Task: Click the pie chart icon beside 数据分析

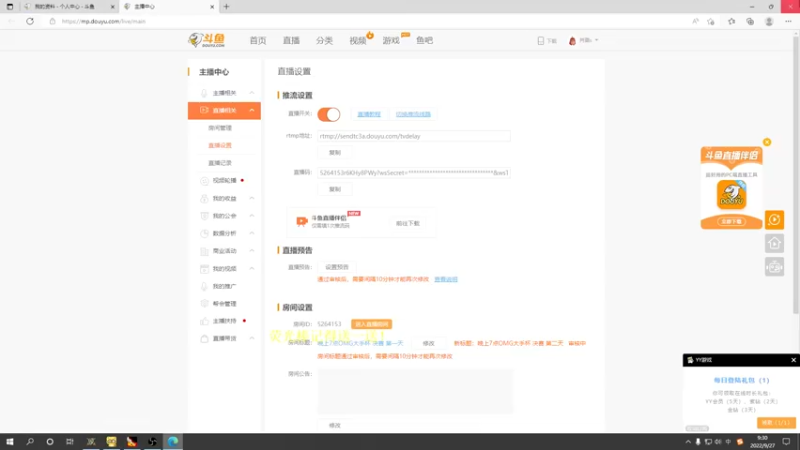Action: (x=204, y=233)
